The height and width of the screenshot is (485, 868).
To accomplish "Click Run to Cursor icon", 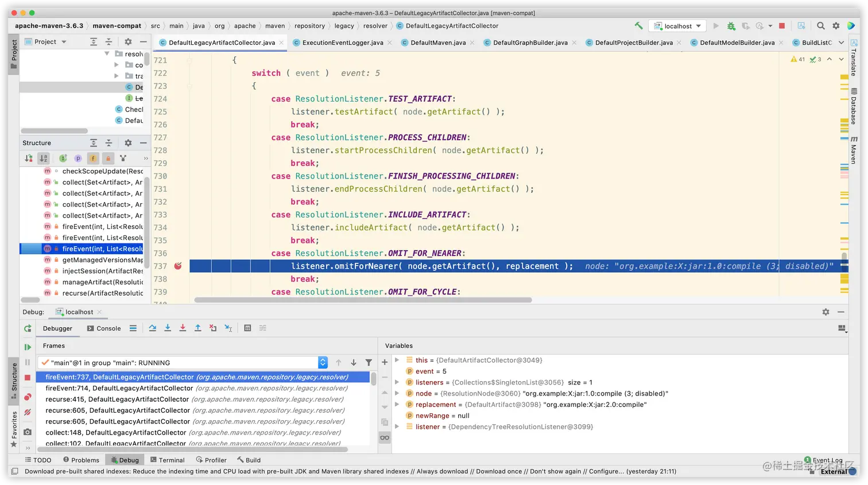I will point(228,328).
